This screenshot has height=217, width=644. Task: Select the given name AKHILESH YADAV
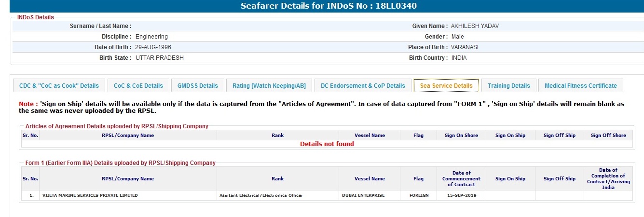pyautogui.click(x=475, y=26)
